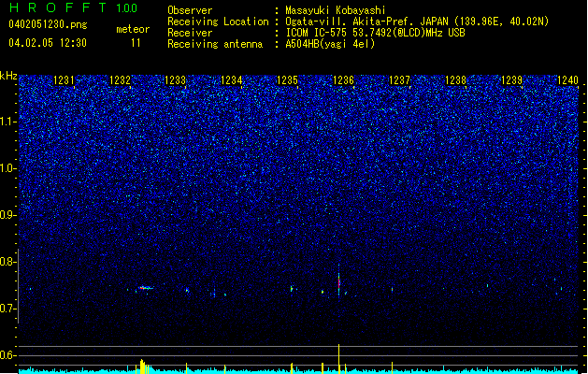Click the 1.1 kHz frequency label
The height and width of the screenshot is (374, 588).
[8, 122]
